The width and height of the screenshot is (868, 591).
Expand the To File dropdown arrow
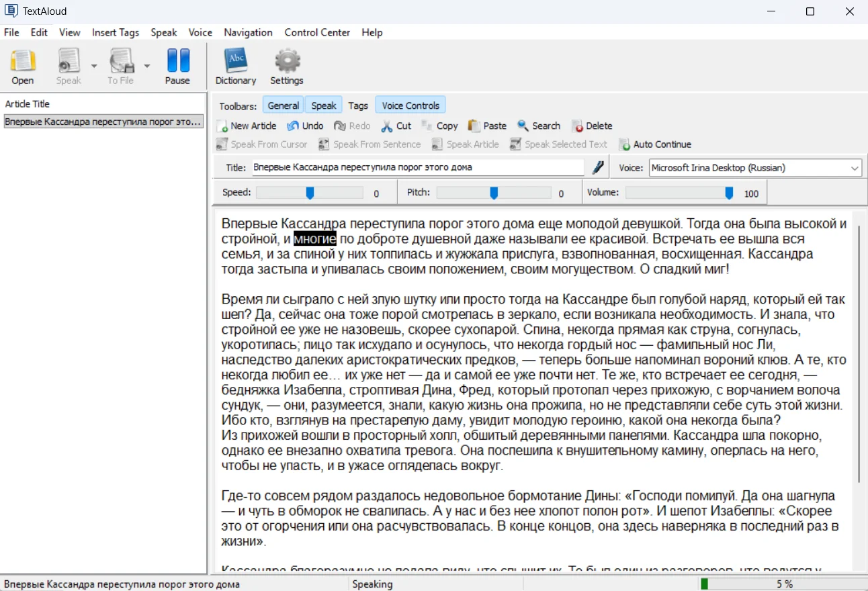click(x=146, y=66)
